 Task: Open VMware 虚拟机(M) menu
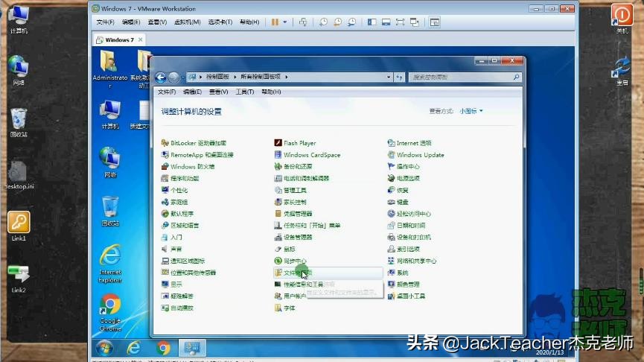point(188,22)
